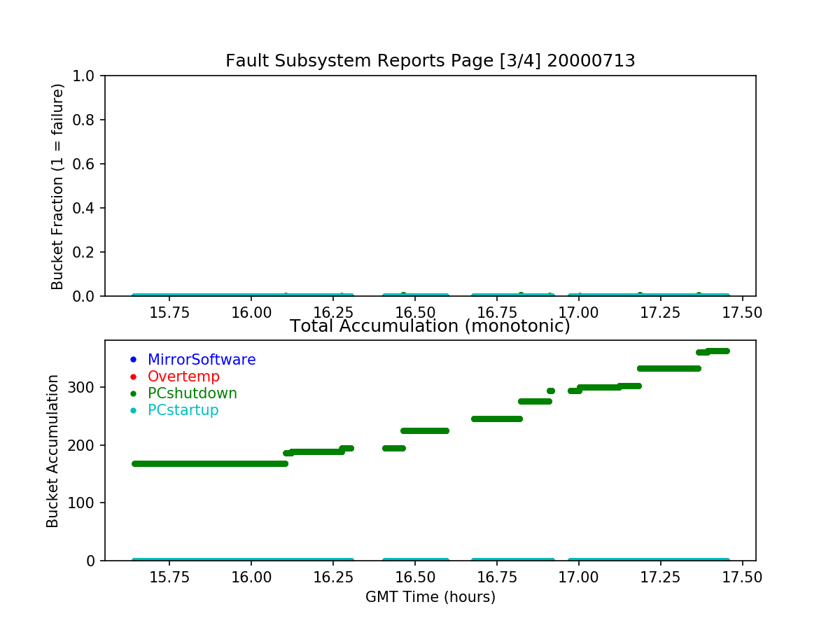Click the red Overtemp legend dot

pyautogui.click(x=133, y=377)
